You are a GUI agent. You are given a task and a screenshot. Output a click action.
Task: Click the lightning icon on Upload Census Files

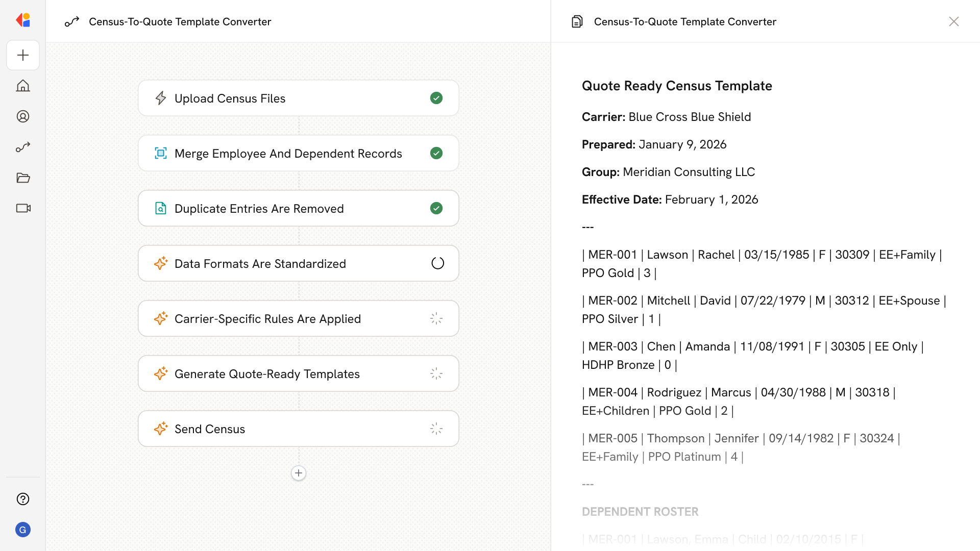pos(161,98)
